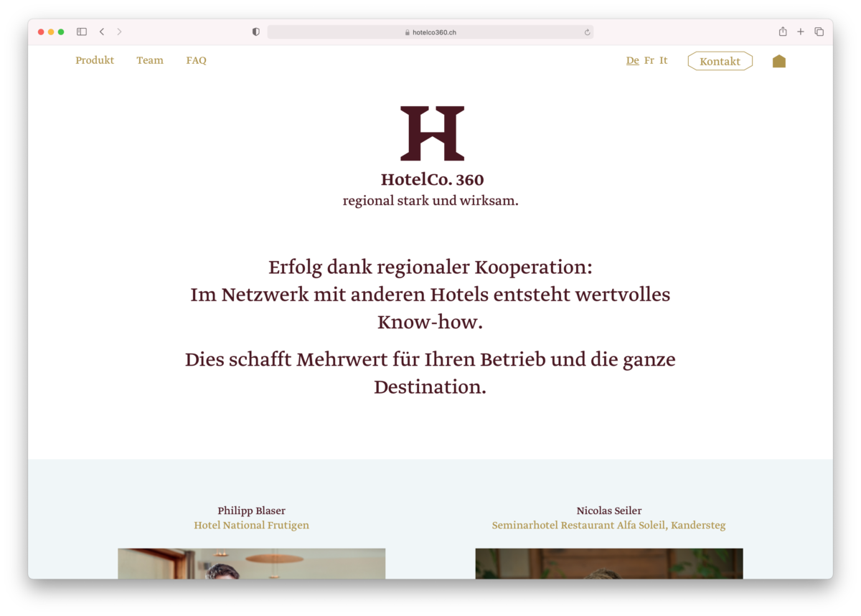Screen dimensions: 861x616
Task: Click the gold house icon in the navigation
Action: (778, 61)
